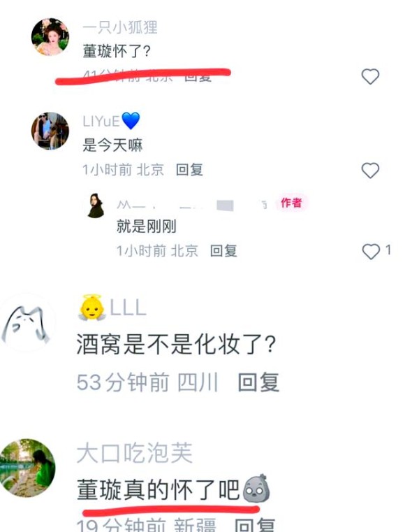This screenshot has height=532, width=419.
Task: Open username 大口吃泡芙
Action: pos(135,453)
